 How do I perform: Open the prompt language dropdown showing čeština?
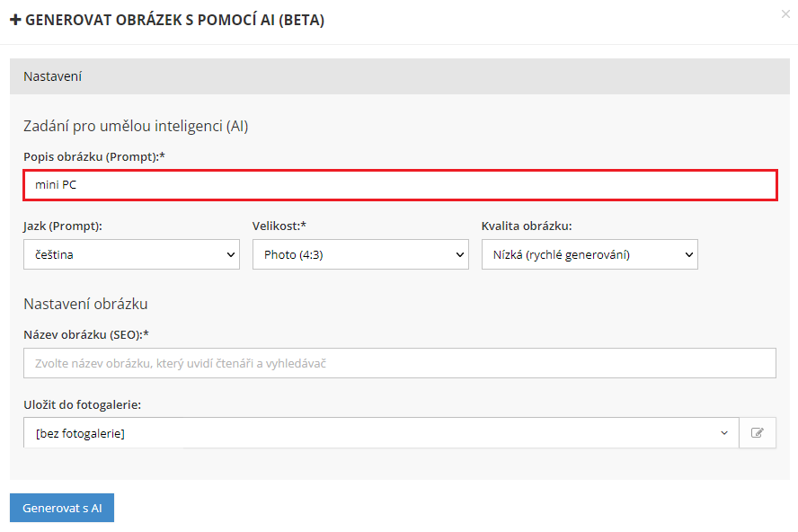click(x=131, y=254)
